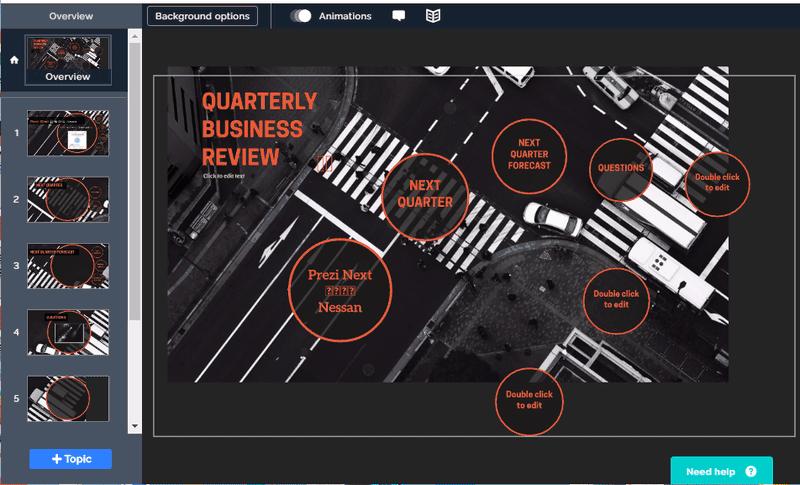Image resolution: width=800 pixels, height=485 pixels.
Task: Select the Quarterly Business Review title
Action: coord(259,129)
